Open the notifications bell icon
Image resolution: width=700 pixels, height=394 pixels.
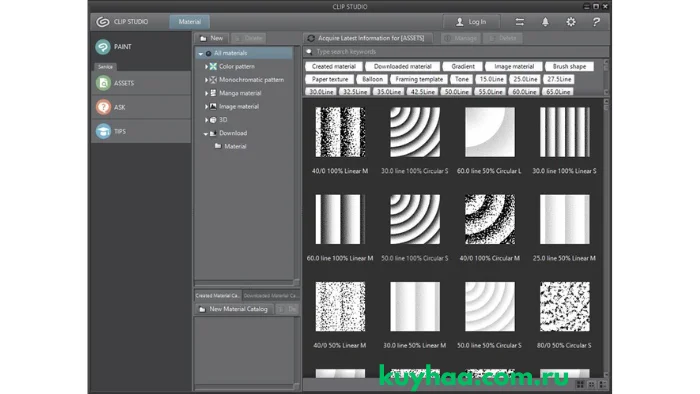[545, 22]
